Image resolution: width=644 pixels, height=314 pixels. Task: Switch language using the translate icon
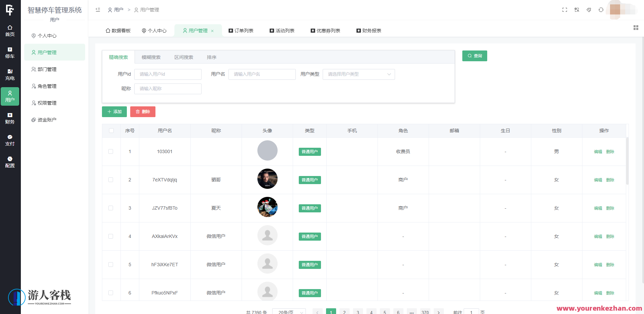click(x=577, y=10)
